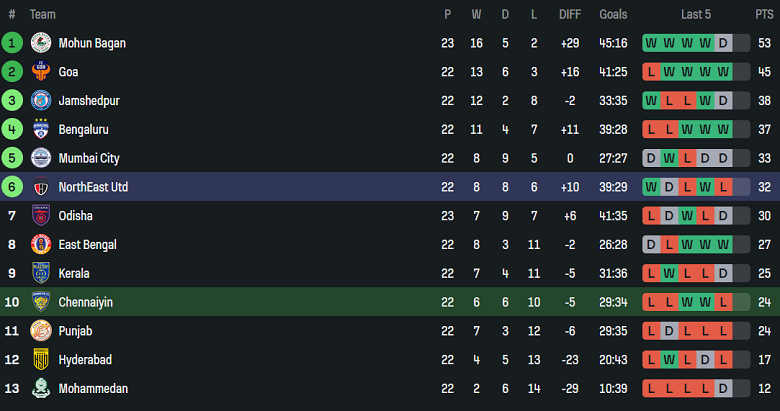Sort standings by DIFF column header
Screen dimensions: 780x411
coord(570,14)
